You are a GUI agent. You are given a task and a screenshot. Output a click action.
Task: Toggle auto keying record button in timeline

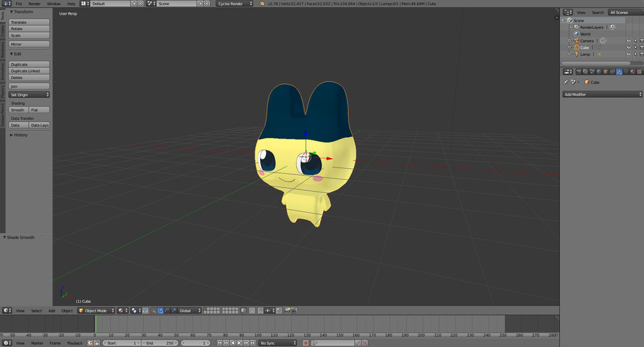306,343
